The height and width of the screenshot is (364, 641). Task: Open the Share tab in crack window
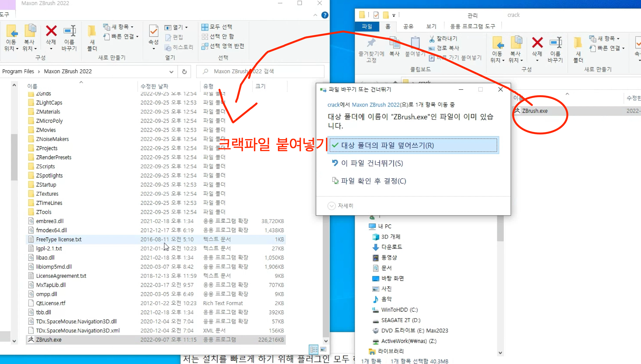point(408,26)
